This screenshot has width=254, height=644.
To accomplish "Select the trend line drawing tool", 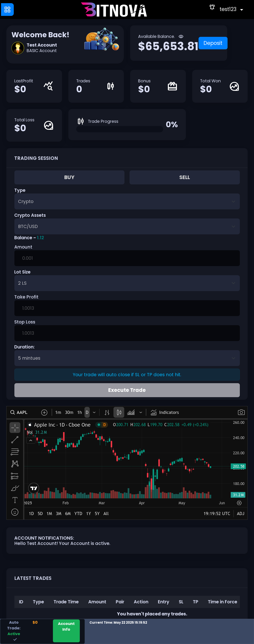I will [15, 440].
